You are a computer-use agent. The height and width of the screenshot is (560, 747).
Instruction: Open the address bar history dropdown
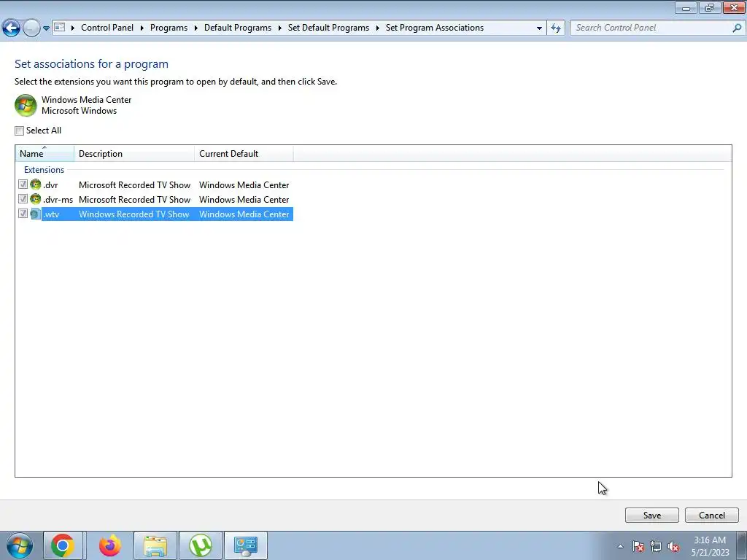coord(539,28)
